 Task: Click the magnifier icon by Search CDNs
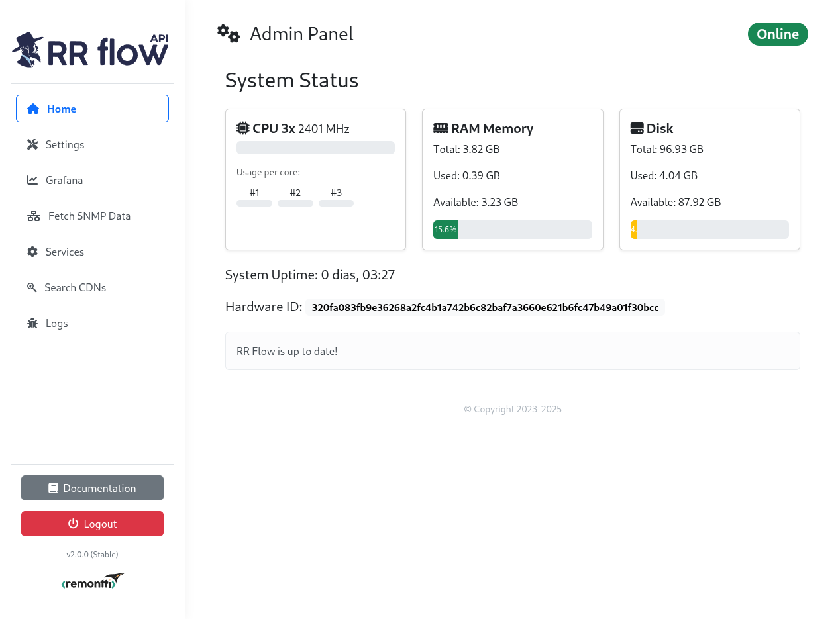pos(32,287)
